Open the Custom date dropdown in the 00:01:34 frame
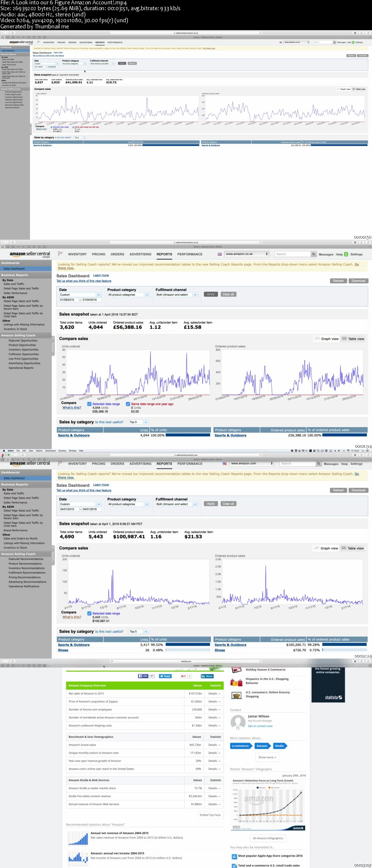This screenshot has height=868, width=372. 80,295
